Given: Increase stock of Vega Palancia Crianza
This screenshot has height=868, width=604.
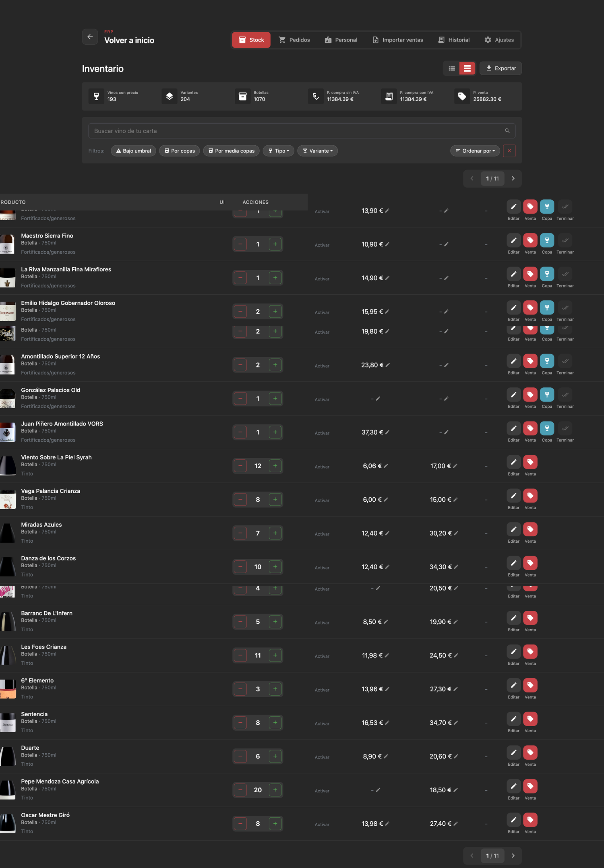Looking at the screenshot, I should tap(275, 500).
